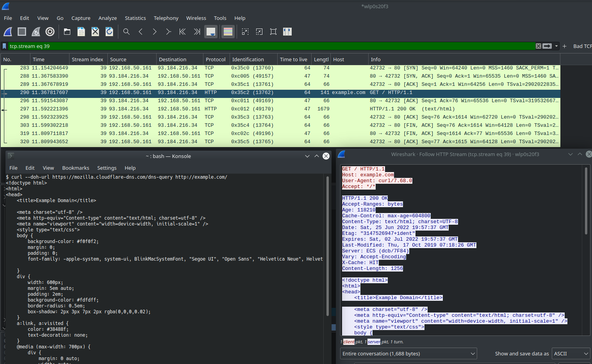592x364 pixels.
Task: Open the Statistics menu
Action: (135, 18)
